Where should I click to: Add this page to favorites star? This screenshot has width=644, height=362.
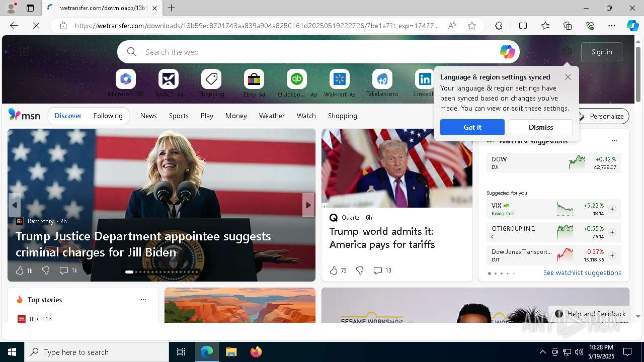point(471,26)
